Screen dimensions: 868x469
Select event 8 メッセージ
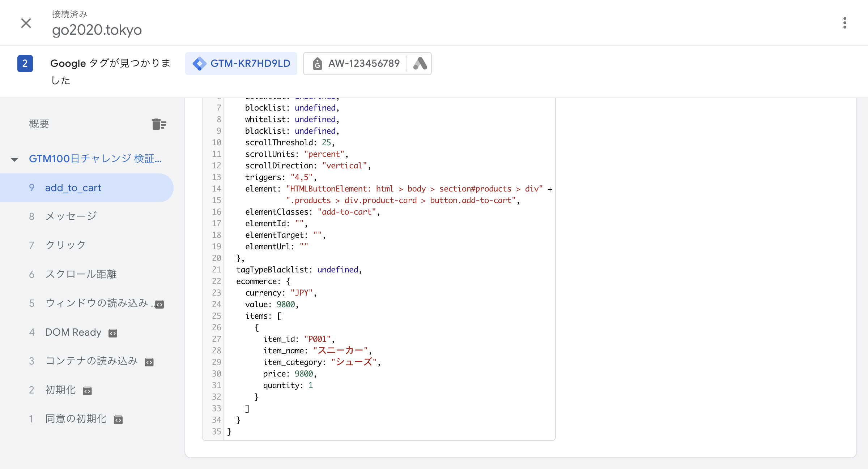click(87, 216)
